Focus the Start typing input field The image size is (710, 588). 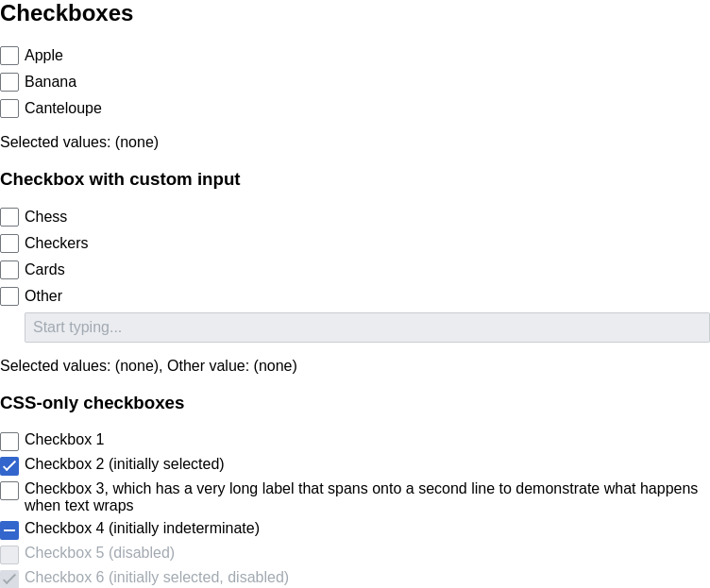click(366, 328)
